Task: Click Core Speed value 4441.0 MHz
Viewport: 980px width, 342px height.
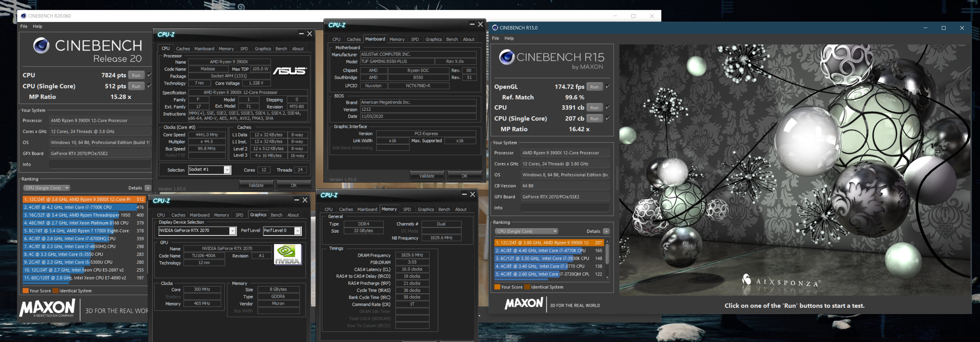Action: click(x=207, y=135)
